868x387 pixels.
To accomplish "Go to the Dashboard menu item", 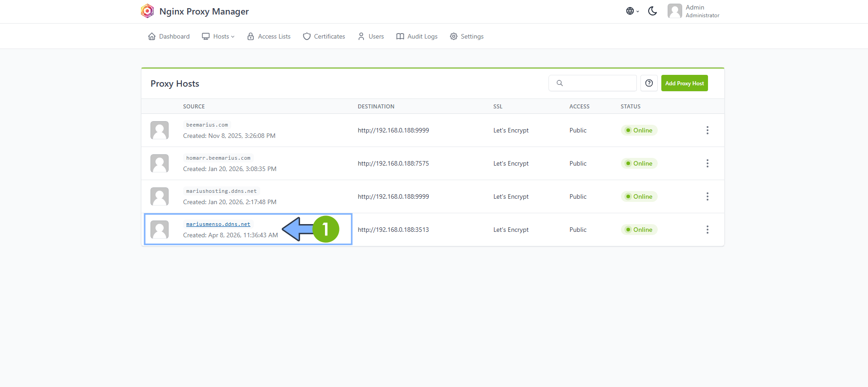I will (169, 36).
